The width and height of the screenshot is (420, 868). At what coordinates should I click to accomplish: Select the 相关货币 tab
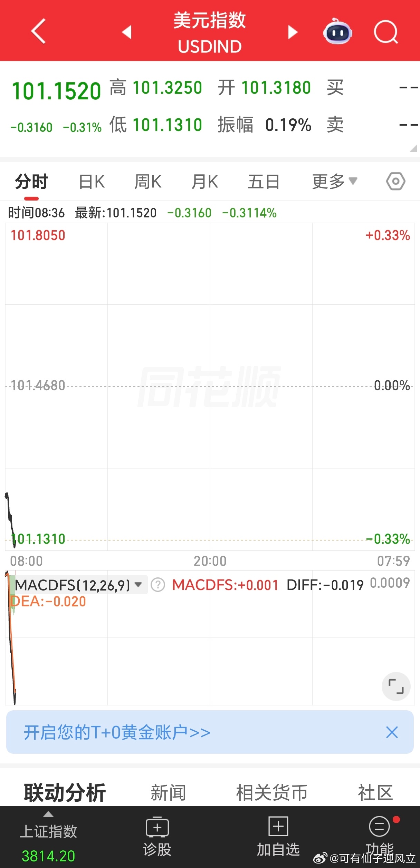pyautogui.click(x=272, y=792)
